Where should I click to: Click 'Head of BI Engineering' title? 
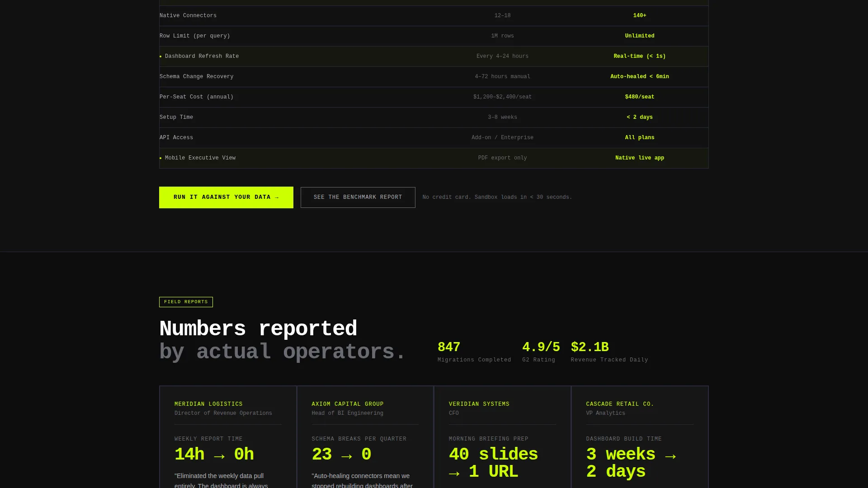point(347,413)
